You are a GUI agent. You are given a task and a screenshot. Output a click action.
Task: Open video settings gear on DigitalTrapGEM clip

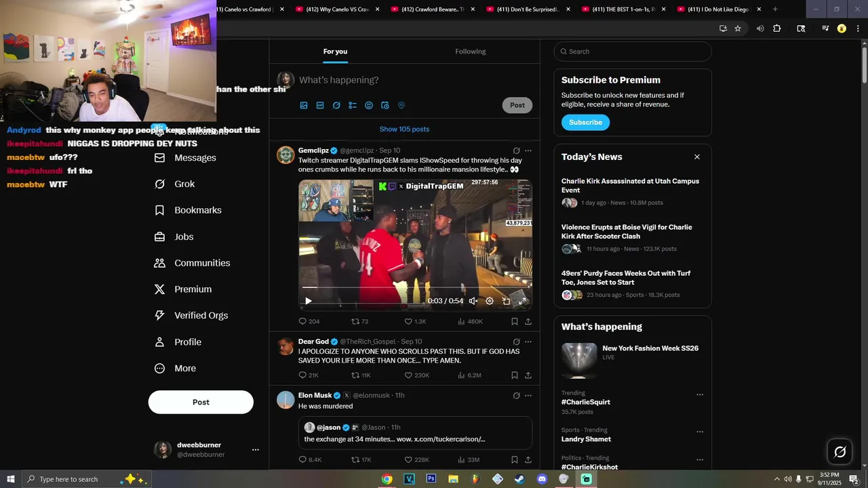click(490, 301)
